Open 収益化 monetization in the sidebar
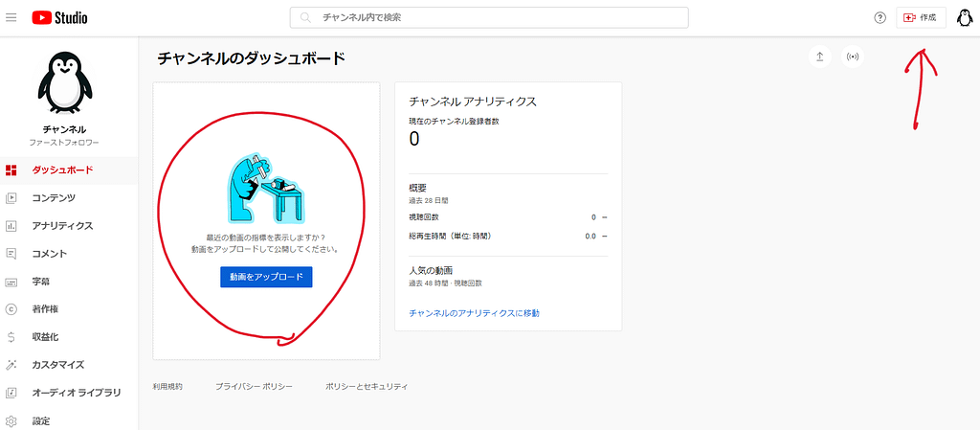 coord(45,337)
